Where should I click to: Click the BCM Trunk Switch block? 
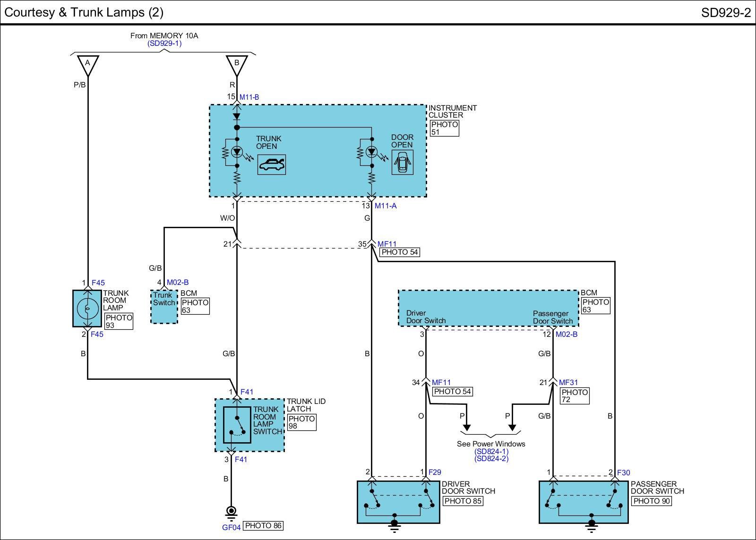[164, 307]
